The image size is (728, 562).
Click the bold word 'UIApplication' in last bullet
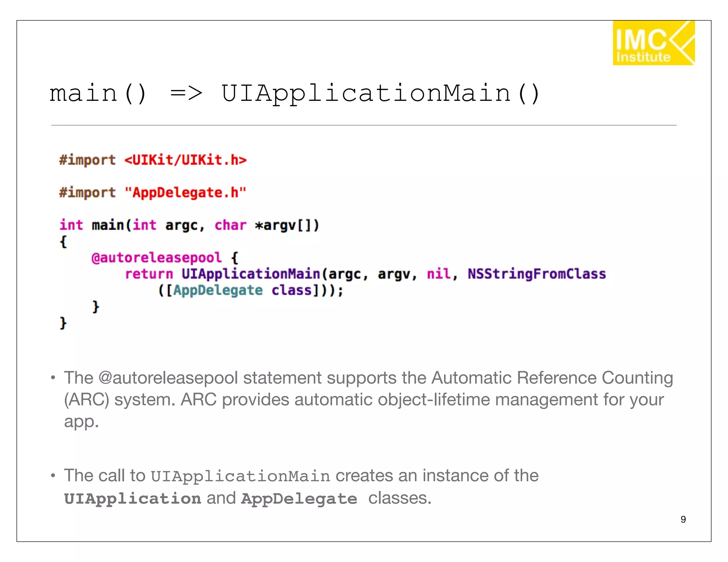pos(133,498)
